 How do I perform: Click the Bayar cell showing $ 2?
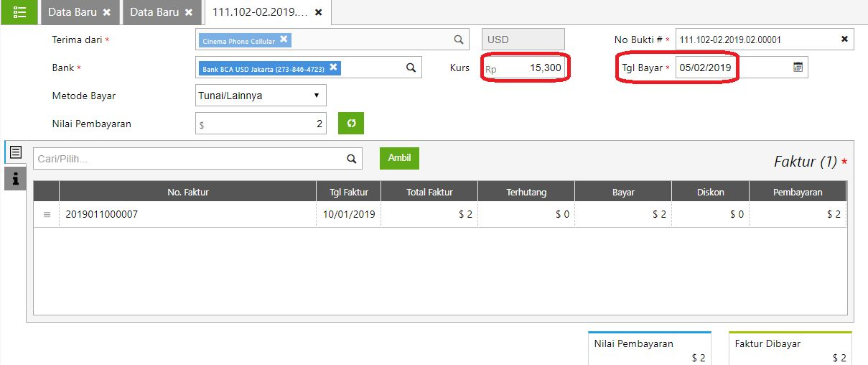pos(623,215)
